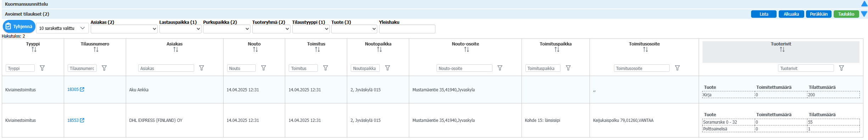Viewport: 868px width, 140px height.
Task: Sort by Tilausnumero column arrows
Action: pos(96,50)
